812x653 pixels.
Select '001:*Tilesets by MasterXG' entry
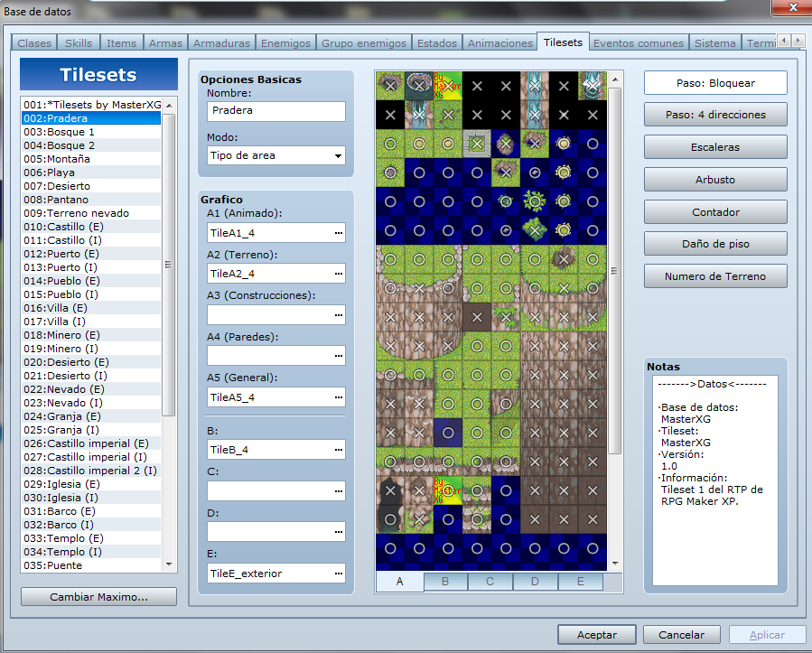click(91, 105)
